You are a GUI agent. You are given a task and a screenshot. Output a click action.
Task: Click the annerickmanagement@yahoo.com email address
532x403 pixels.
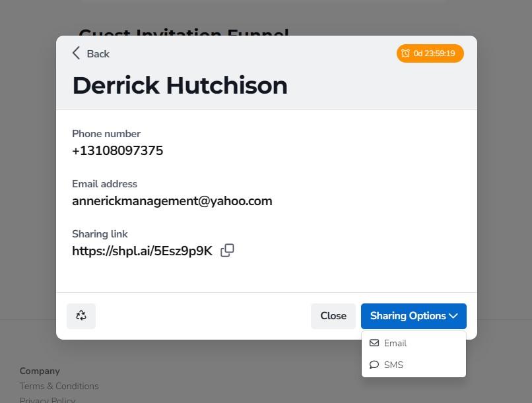(x=172, y=201)
